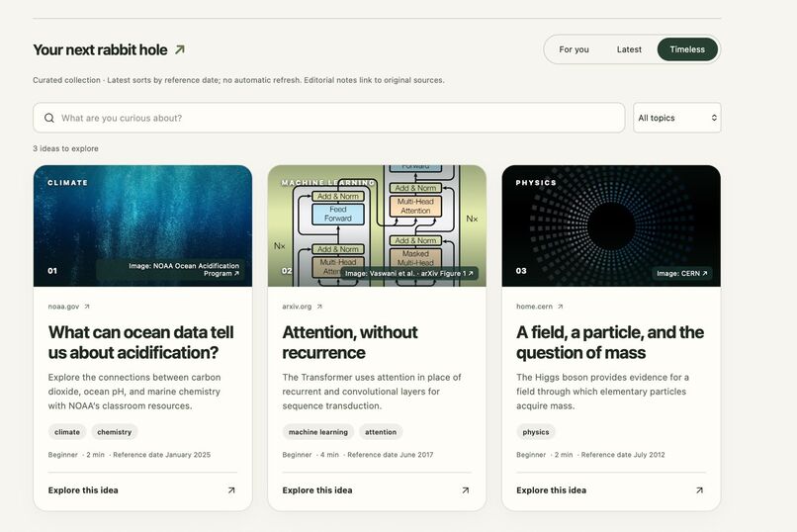Select the chemistry tag chip
The image size is (797, 532).
click(115, 432)
